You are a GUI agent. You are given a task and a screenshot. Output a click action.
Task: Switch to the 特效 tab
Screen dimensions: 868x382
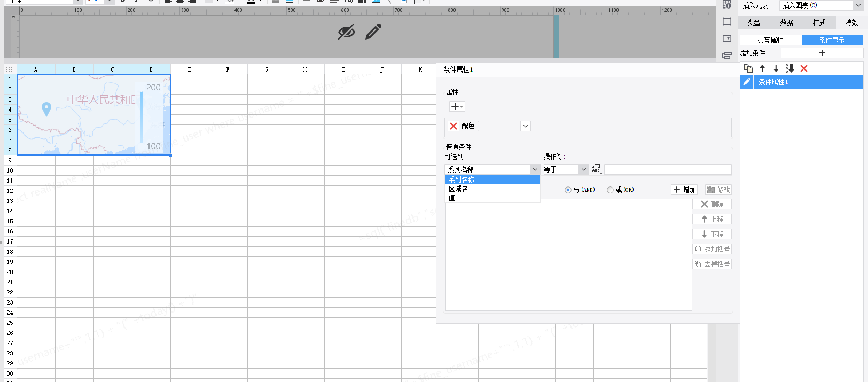[x=851, y=22]
